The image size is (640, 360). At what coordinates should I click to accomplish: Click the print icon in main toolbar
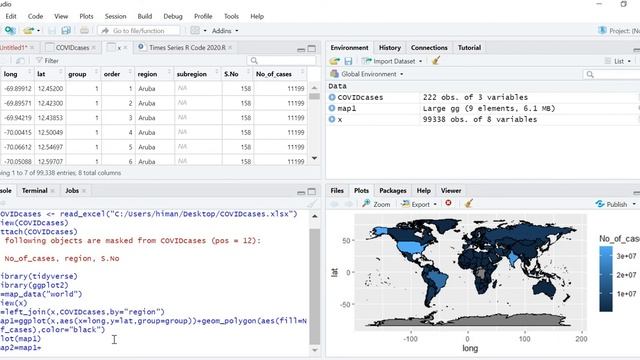click(x=84, y=31)
